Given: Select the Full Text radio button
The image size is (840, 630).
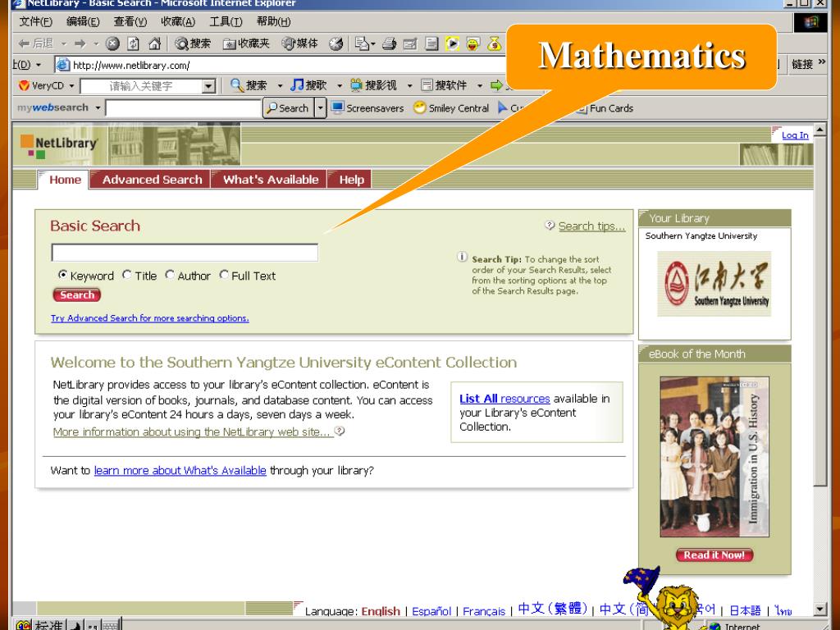Looking at the screenshot, I should pos(224,275).
